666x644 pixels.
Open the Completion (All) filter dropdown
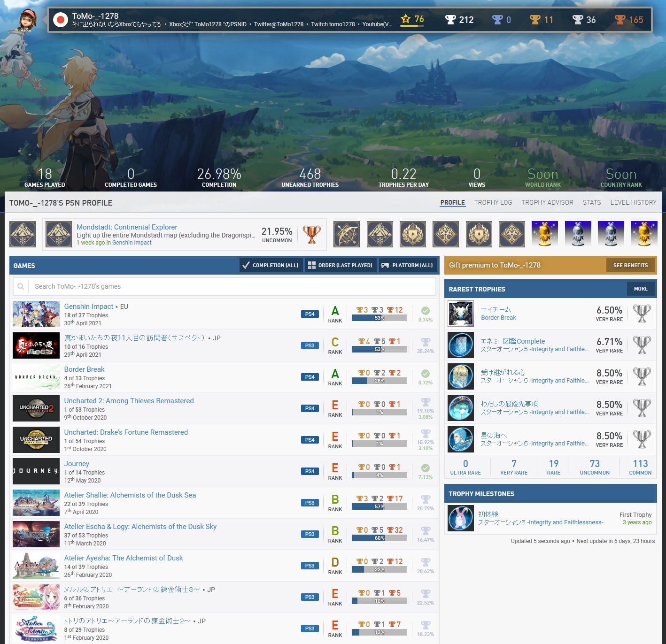271,265
